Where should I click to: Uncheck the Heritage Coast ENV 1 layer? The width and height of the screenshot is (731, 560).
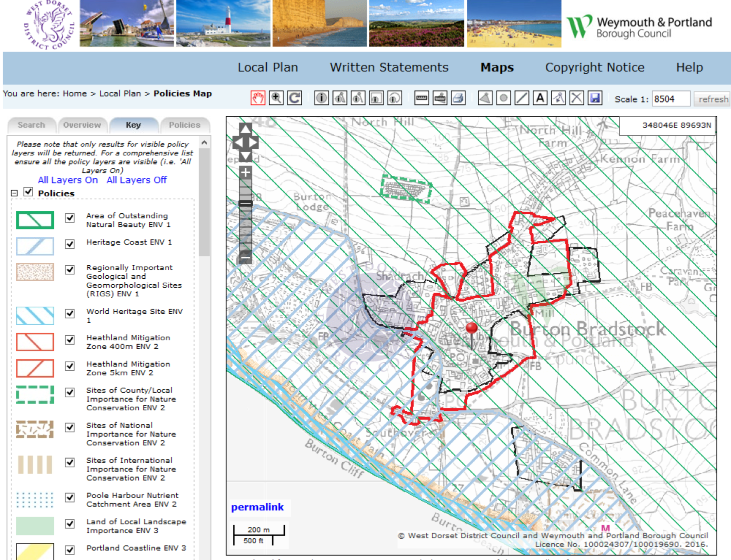pyautogui.click(x=69, y=245)
